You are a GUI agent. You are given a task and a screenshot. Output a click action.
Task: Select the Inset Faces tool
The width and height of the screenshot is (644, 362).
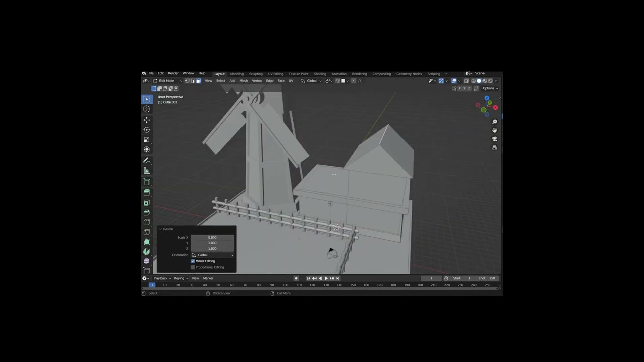[x=147, y=203]
